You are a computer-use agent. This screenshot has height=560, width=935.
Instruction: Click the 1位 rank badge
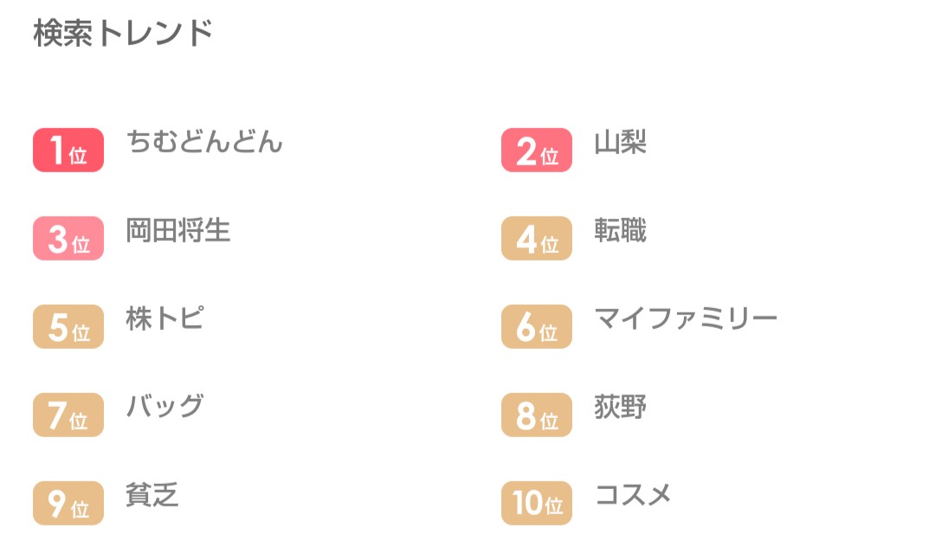click(68, 151)
